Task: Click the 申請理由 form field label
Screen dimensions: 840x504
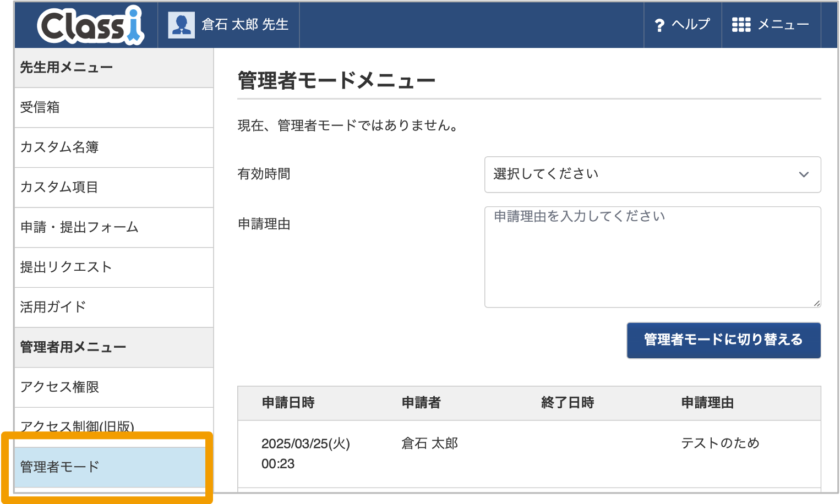Action: [264, 224]
